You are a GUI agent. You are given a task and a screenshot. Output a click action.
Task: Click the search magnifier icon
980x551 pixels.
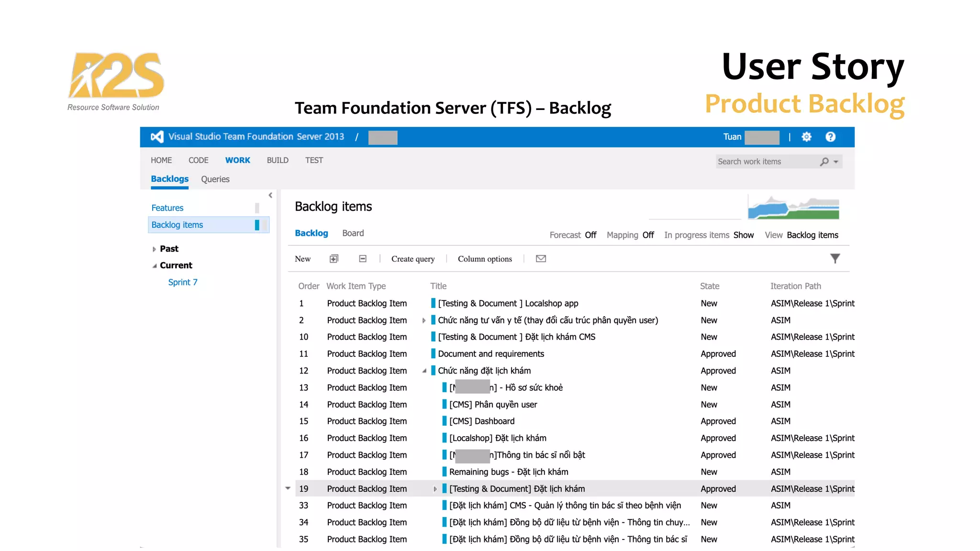tap(824, 162)
